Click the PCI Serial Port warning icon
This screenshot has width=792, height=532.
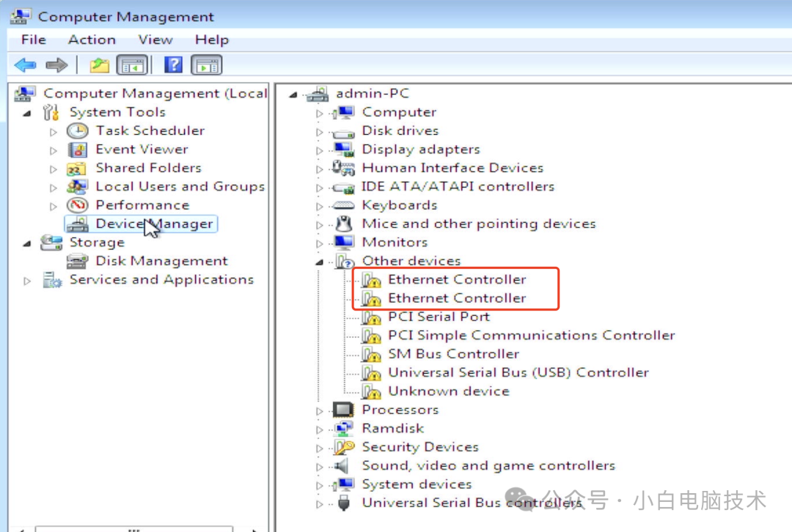coord(371,317)
